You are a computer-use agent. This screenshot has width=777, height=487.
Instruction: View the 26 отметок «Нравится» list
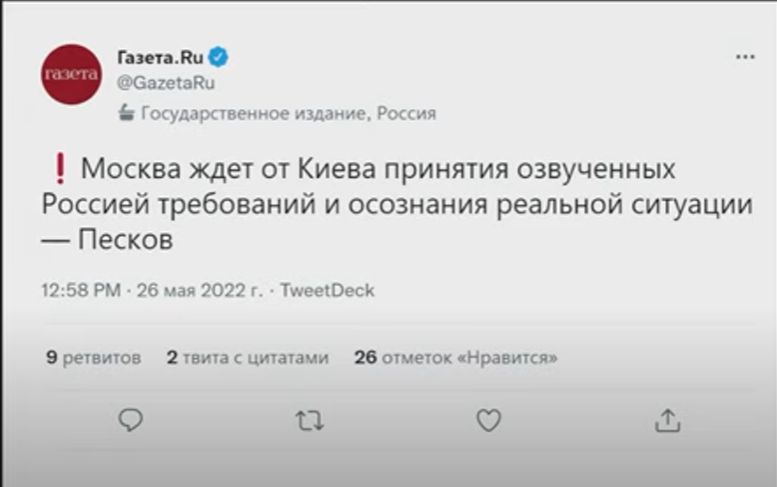tap(456, 357)
